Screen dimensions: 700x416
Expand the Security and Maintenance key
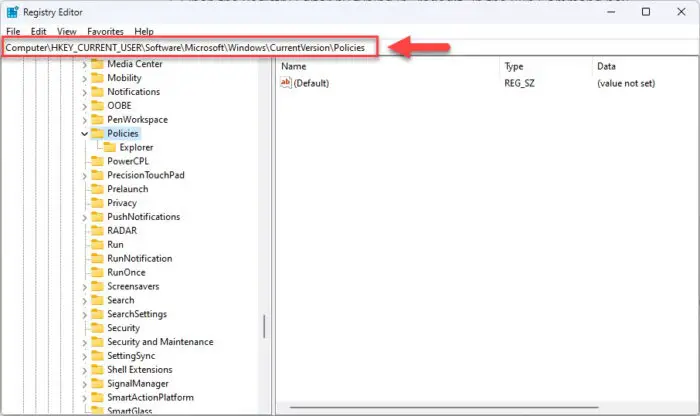pos(84,342)
